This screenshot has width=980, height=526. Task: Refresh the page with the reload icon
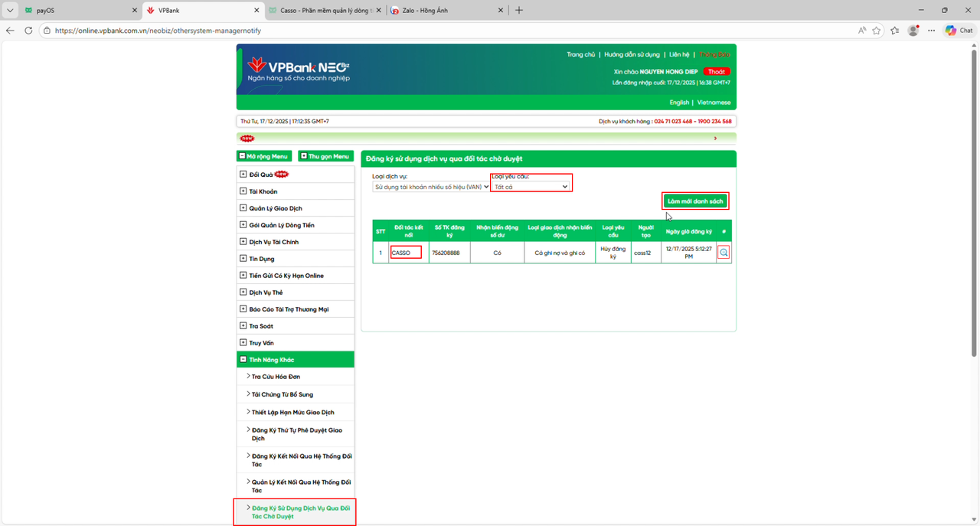[28, 30]
